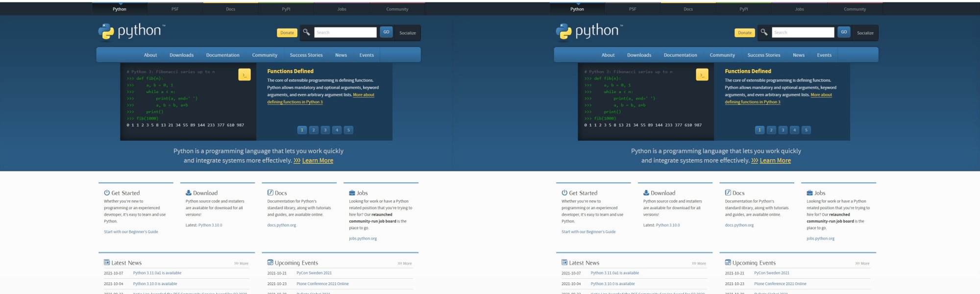Open PSF top tab on left page
Screen dimensions: 980x294
[175, 9]
